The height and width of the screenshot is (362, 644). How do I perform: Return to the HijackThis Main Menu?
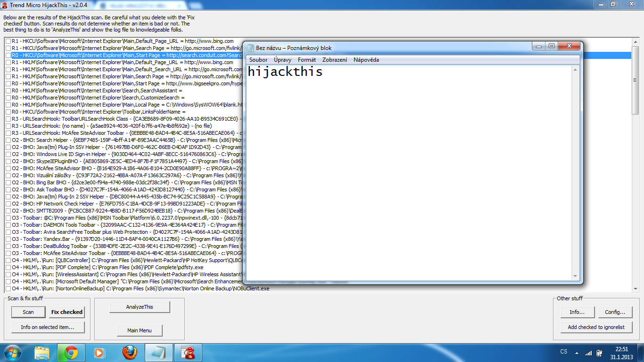tap(140, 330)
